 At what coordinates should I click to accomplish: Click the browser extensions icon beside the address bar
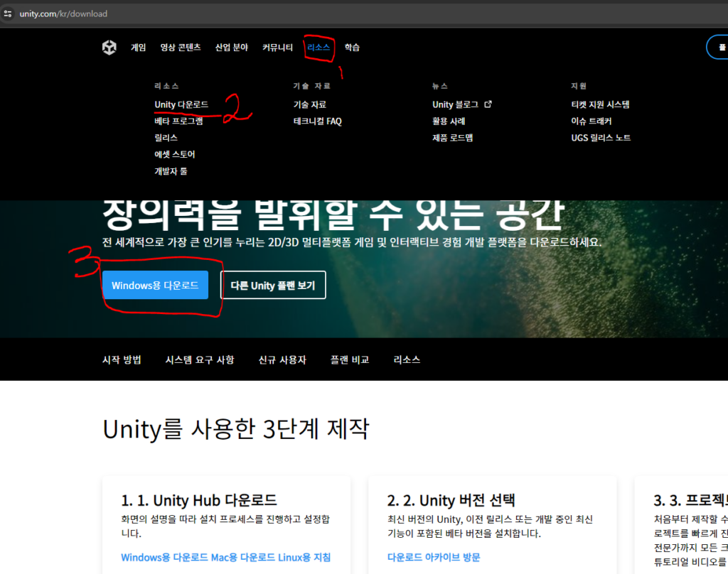click(x=7, y=13)
